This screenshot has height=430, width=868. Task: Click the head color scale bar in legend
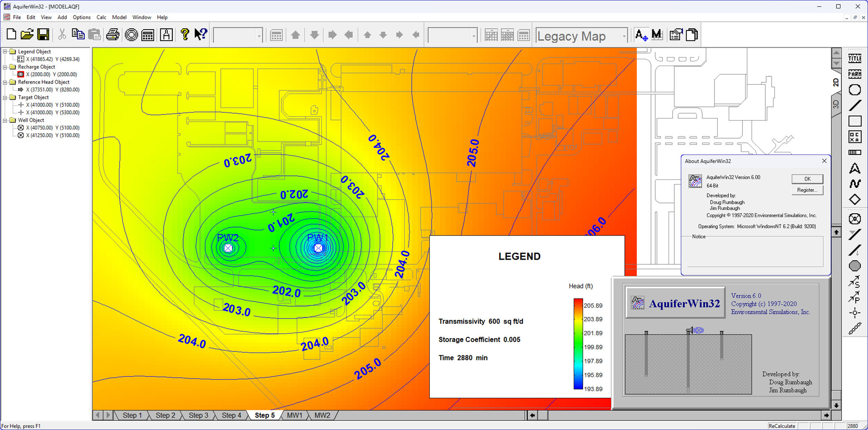click(x=578, y=344)
